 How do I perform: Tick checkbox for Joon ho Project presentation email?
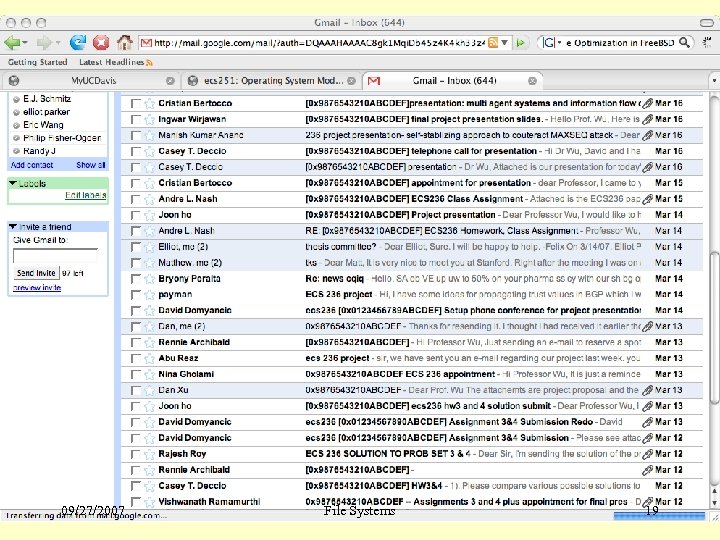coord(135,215)
